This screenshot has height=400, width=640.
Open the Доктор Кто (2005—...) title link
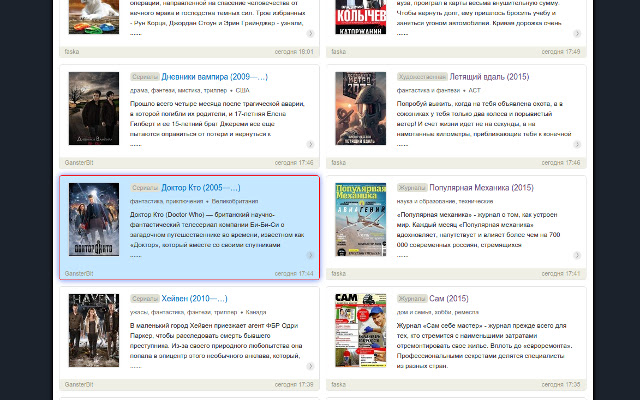point(201,188)
